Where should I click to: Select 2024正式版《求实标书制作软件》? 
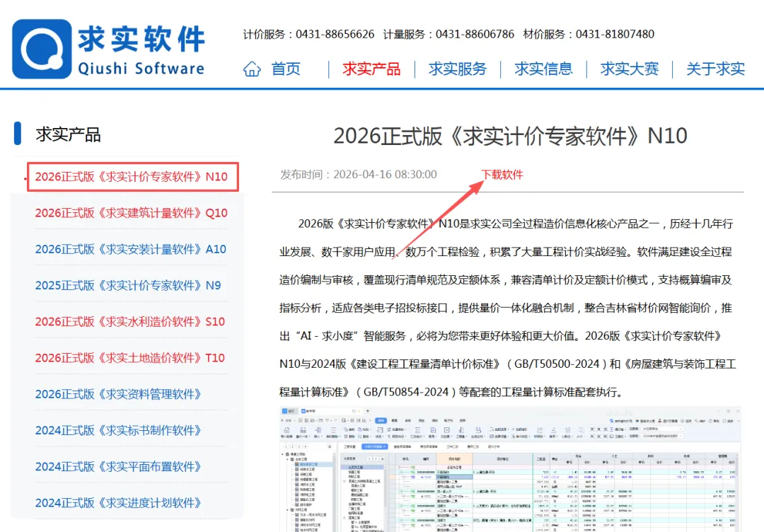tap(118, 430)
